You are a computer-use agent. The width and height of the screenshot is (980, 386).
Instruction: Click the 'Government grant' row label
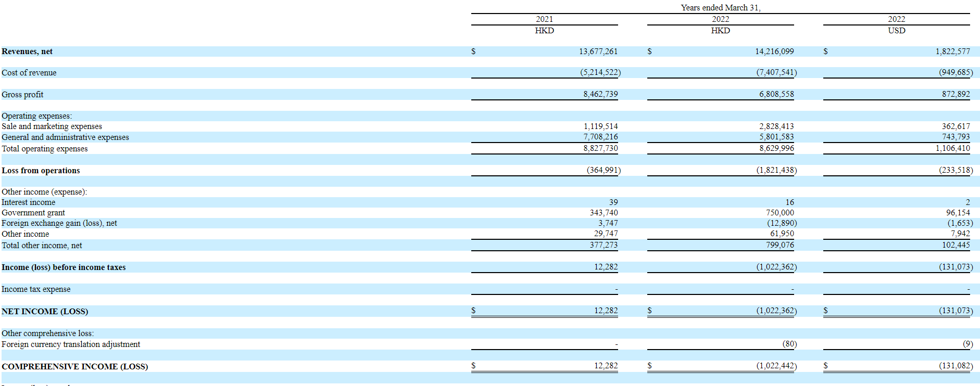pos(33,213)
